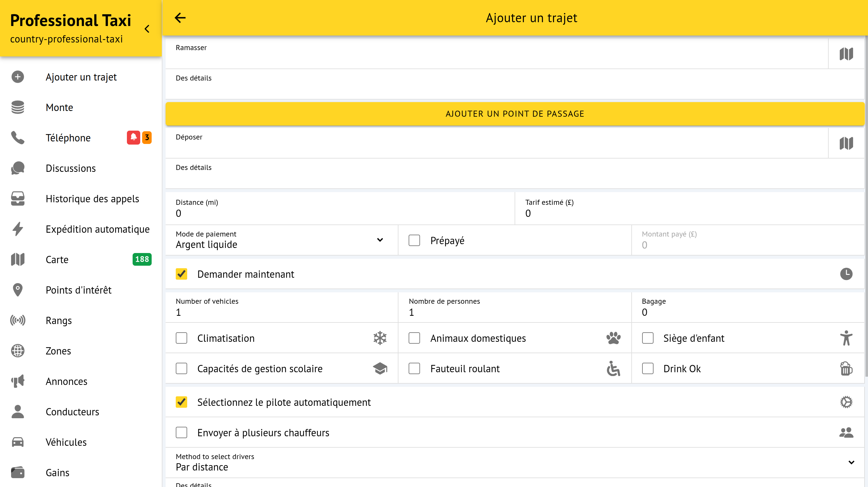Click the clock icon beside Demander maintenant

coord(846,274)
